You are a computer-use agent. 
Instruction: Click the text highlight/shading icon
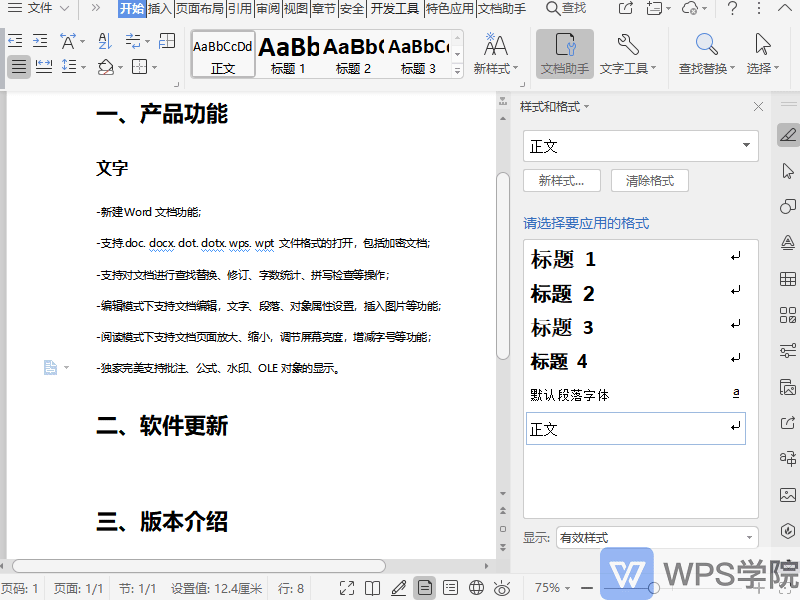tap(106, 67)
